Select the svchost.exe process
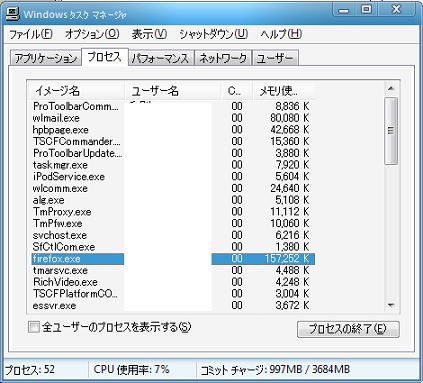Screen dimensions: 423x383 173,235
